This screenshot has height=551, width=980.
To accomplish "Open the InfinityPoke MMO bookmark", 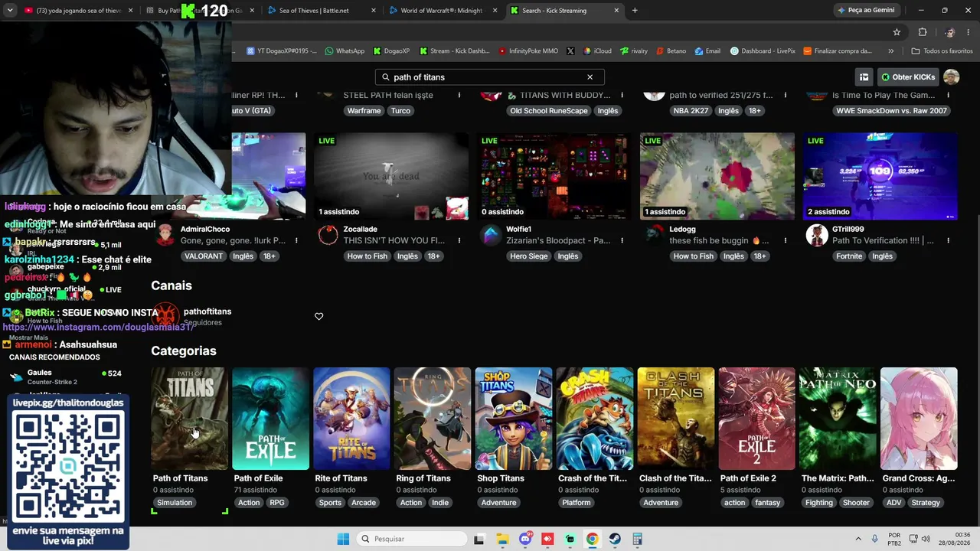I will pos(528,51).
